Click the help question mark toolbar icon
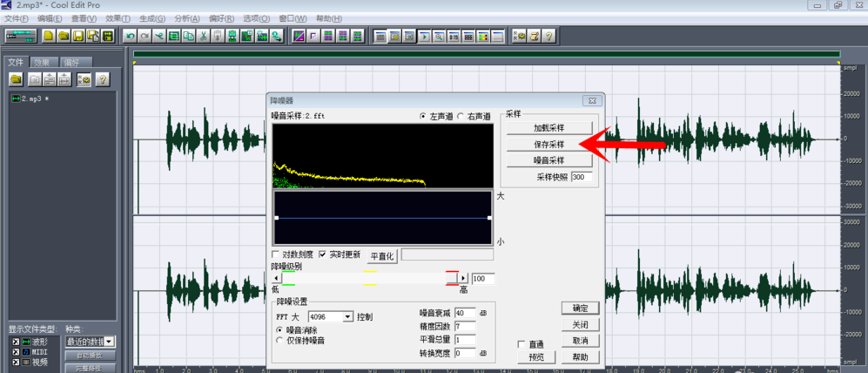This screenshot has height=373, width=868. click(548, 36)
